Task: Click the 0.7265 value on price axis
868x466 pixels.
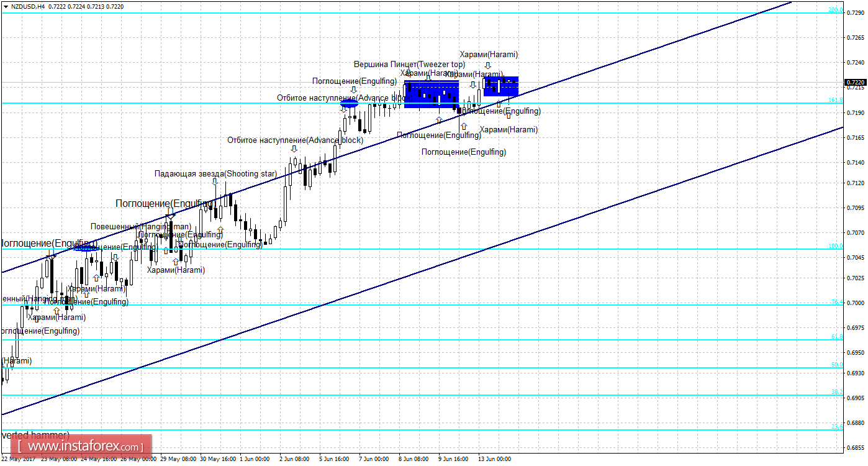Action: pos(855,37)
